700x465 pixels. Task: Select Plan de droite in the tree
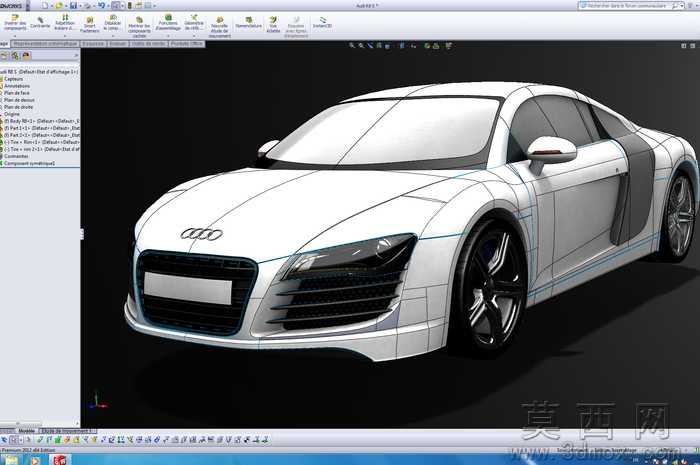[x=19, y=108]
